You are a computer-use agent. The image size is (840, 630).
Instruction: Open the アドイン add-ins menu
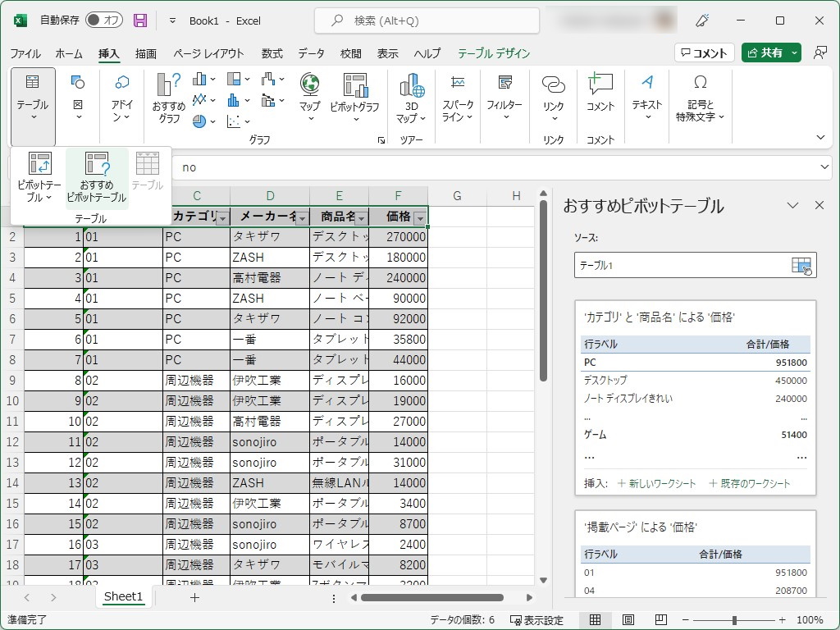point(121,97)
